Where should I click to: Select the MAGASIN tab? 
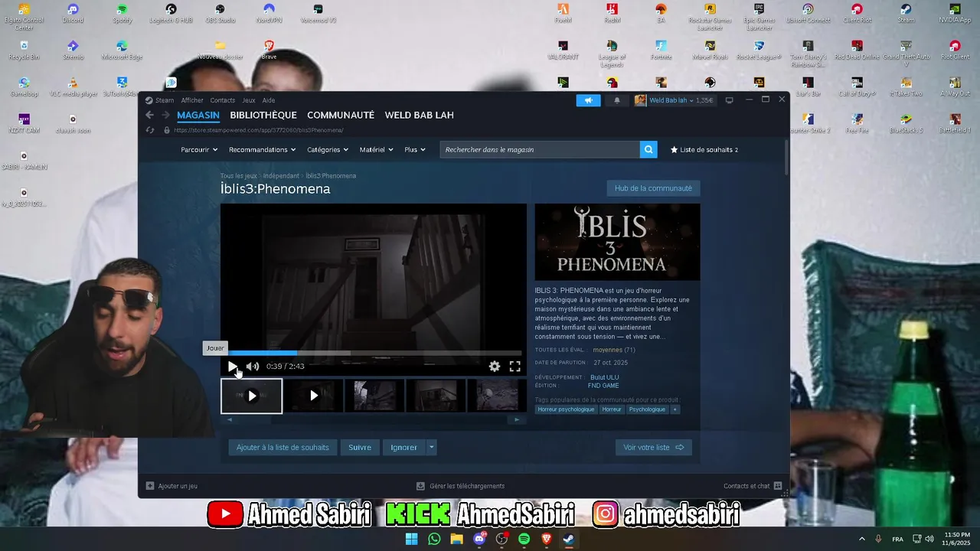click(x=198, y=115)
